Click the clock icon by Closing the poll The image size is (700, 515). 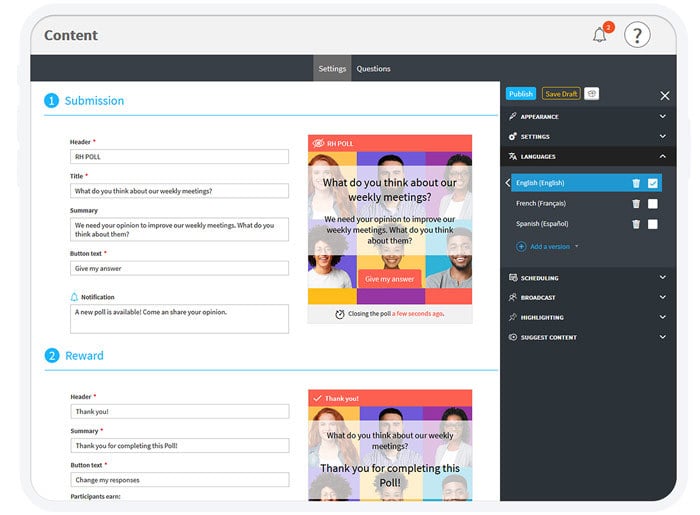(340, 314)
